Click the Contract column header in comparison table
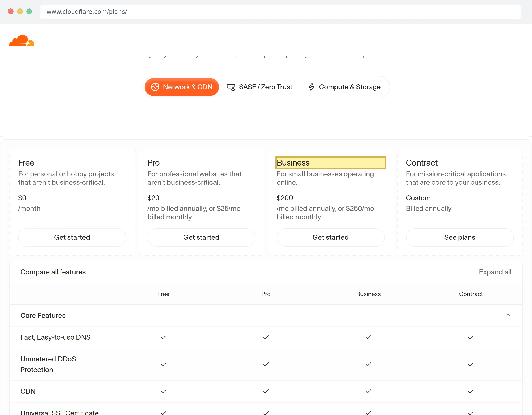 (471, 294)
